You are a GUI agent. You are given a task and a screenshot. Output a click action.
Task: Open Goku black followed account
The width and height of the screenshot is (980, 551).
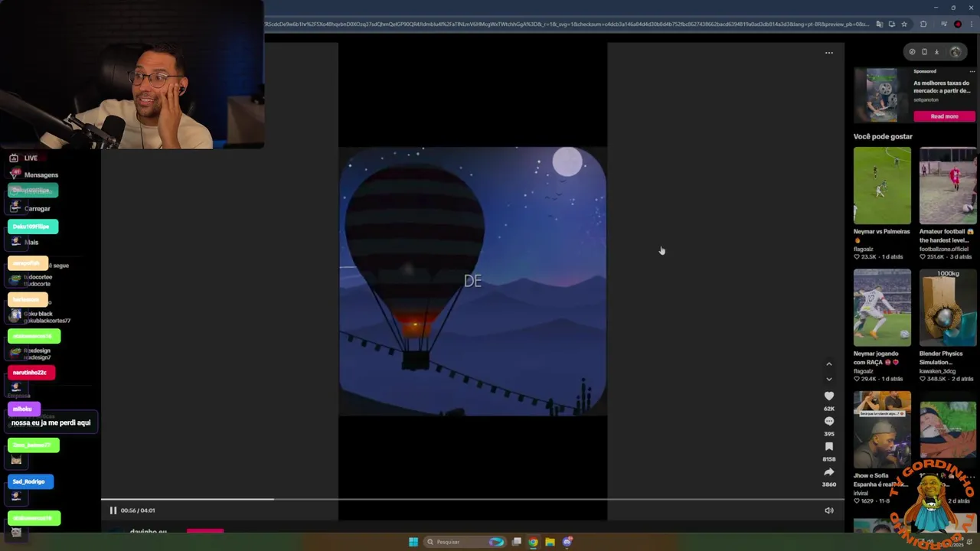(x=40, y=317)
